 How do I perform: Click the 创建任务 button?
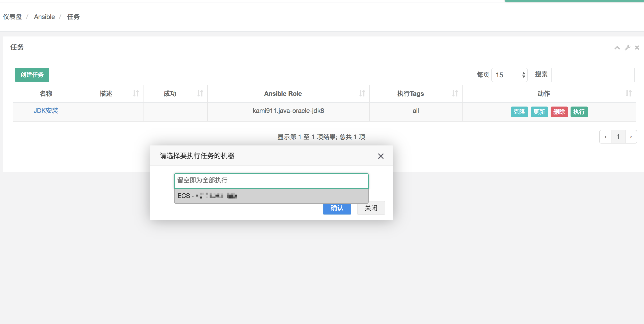pos(32,75)
